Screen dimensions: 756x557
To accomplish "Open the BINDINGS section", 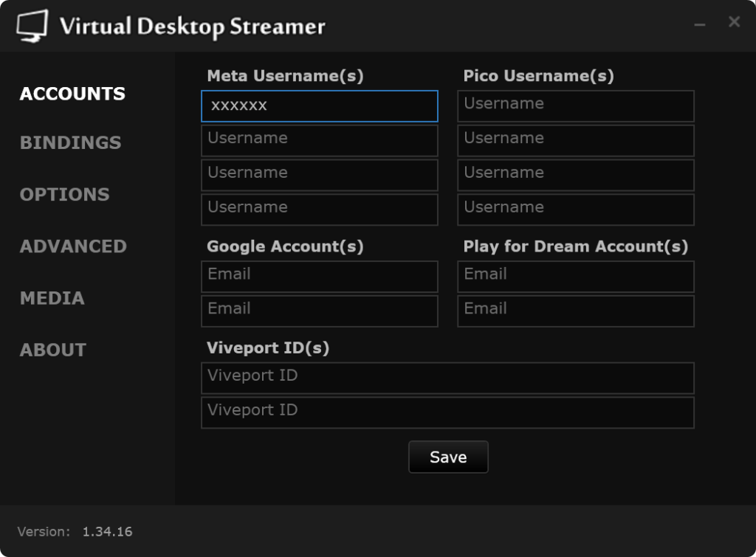I will [70, 143].
